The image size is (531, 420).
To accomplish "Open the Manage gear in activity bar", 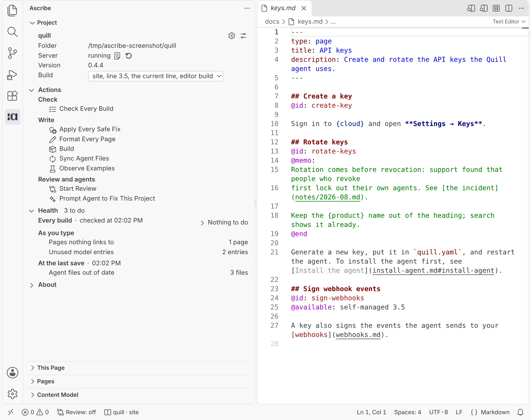I will click(12, 394).
